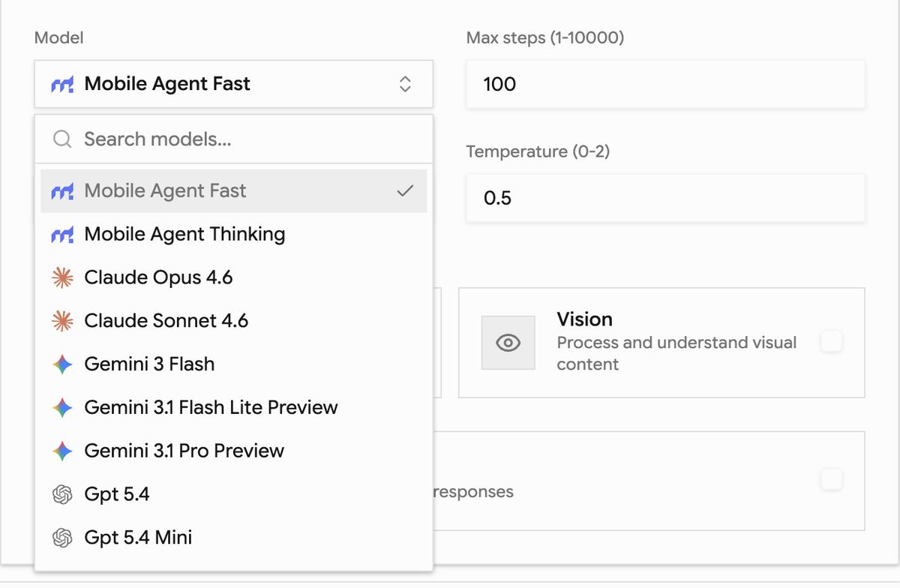
Task: Click the Gemini 3 Flash sparkle icon
Action: click(62, 364)
